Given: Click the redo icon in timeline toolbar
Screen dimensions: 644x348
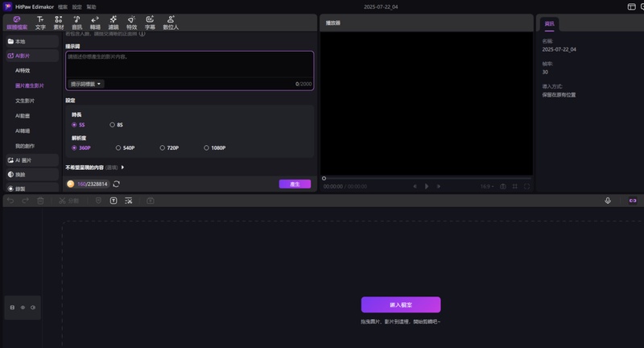Looking at the screenshot, I should pos(26,201).
